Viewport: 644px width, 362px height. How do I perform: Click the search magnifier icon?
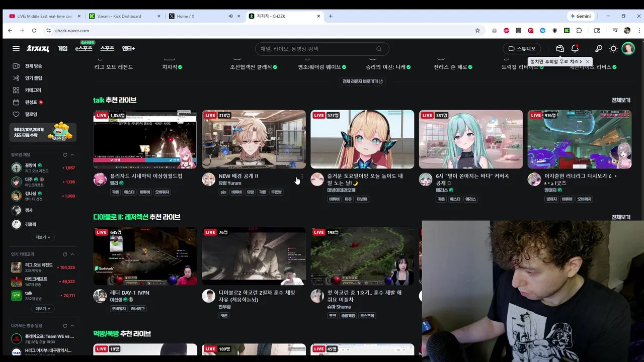[x=379, y=49]
